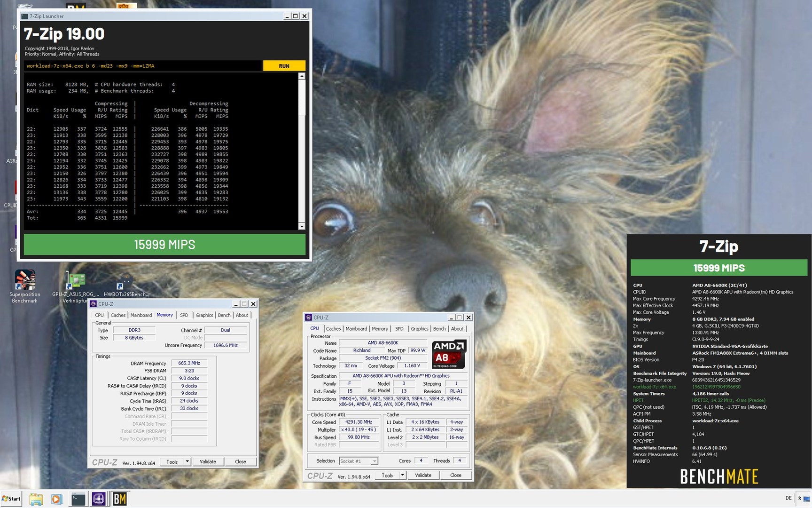The image size is (812, 508).
Task: Click the 15999 MIPS result bar in launcher
Action: [164, 245]
